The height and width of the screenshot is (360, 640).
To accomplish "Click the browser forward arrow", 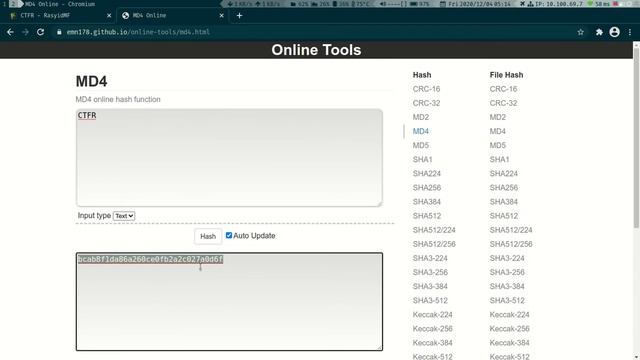I will point(25,32).
